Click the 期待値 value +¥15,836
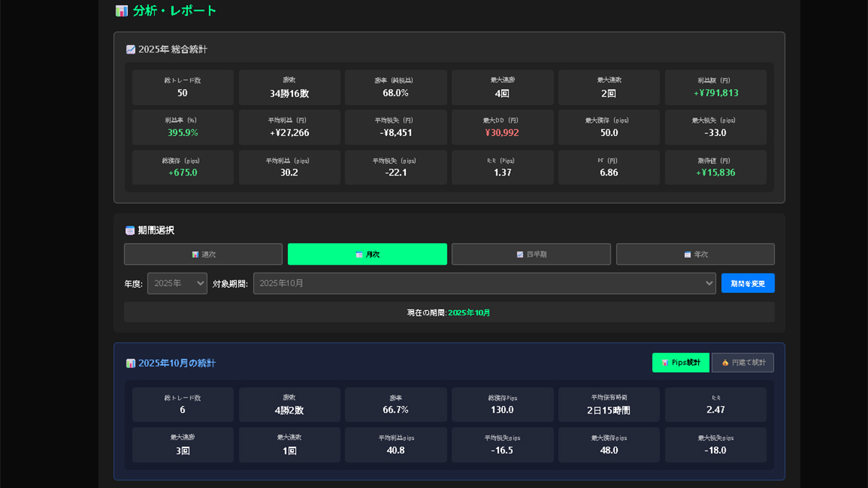Image resolution: width=868 pixels, height=488 pixels. (x=716, y=173)
